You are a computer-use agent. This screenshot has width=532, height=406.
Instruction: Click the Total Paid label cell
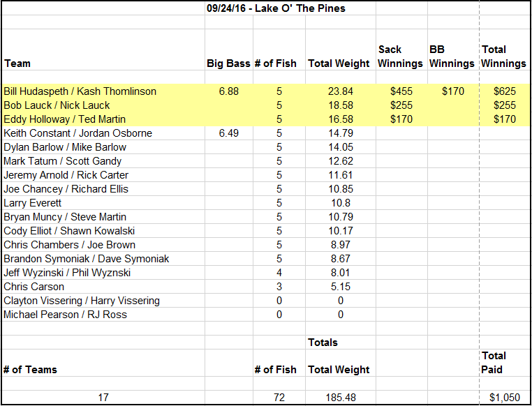coord(505,363)
